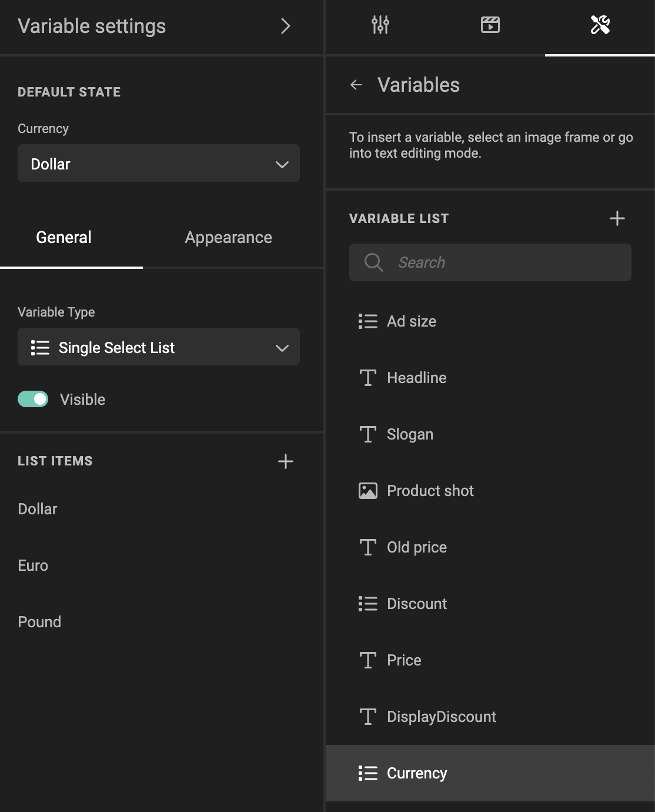Select the Dollar list item
This screenshot has width=655, height=812.
tap(38, 509)
